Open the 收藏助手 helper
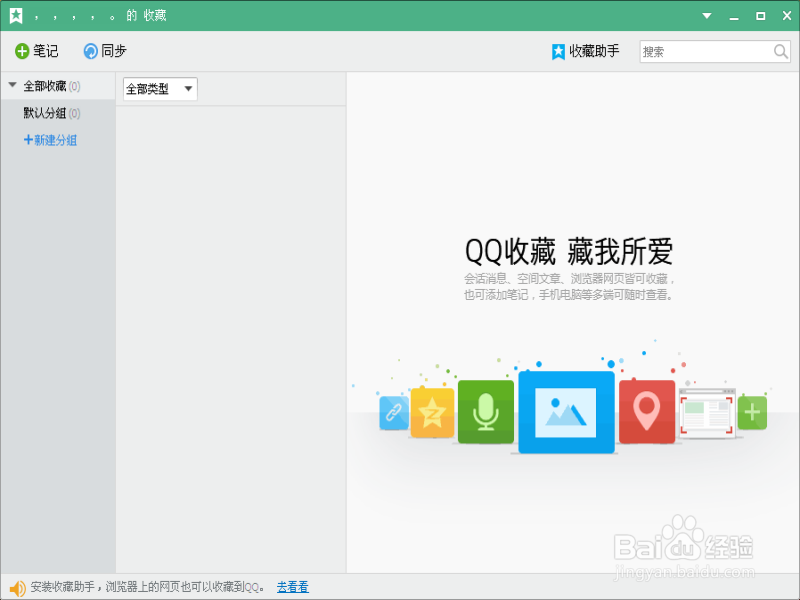800x600 pixels. pyautogui.click(x=585, y=51)
